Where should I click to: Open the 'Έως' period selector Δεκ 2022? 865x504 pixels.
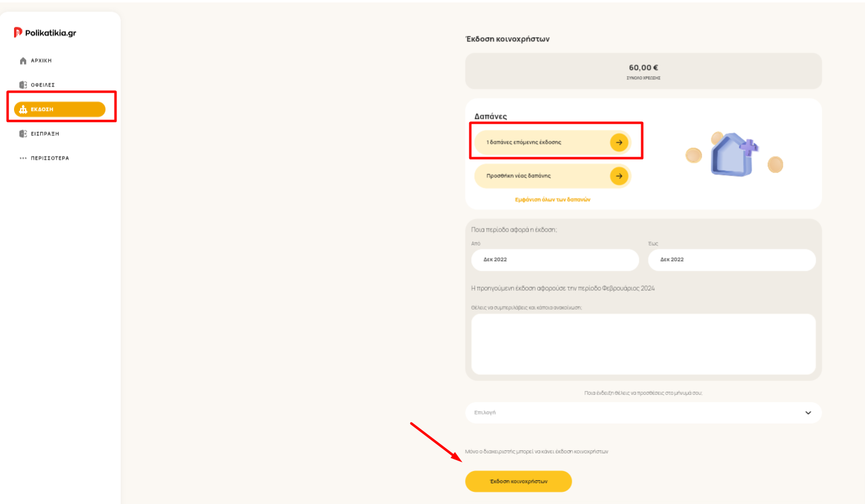(732, 260)
